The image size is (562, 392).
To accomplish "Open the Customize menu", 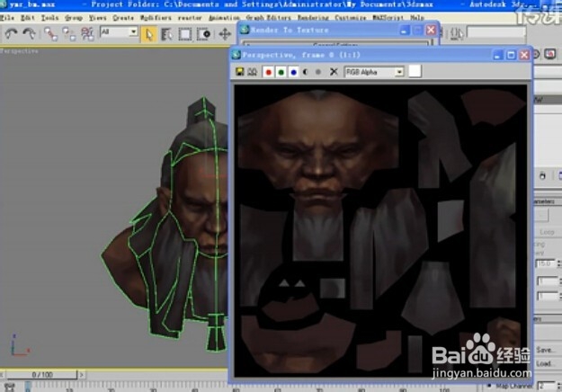I will [x=350, y=18].
